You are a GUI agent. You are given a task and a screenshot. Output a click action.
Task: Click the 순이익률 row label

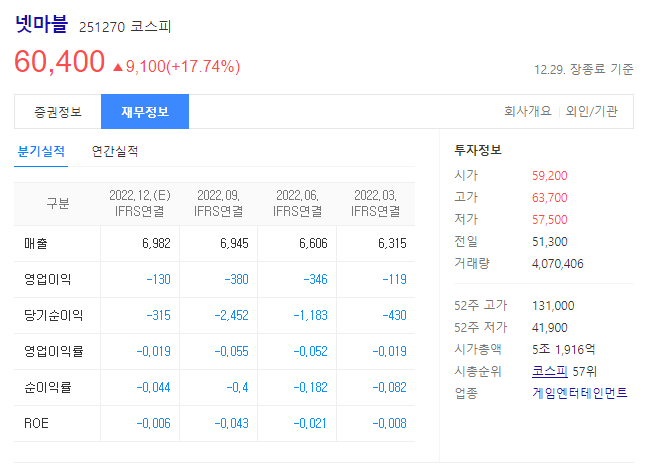click(48, 387)
